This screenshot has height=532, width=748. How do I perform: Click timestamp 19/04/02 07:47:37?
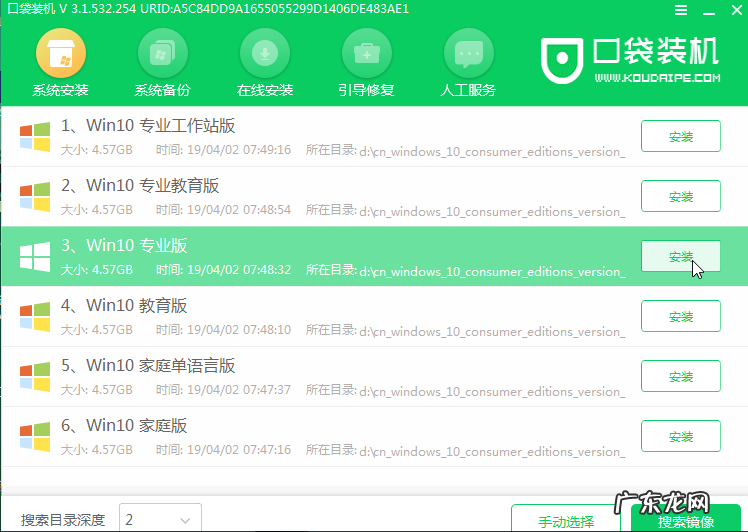239,390
